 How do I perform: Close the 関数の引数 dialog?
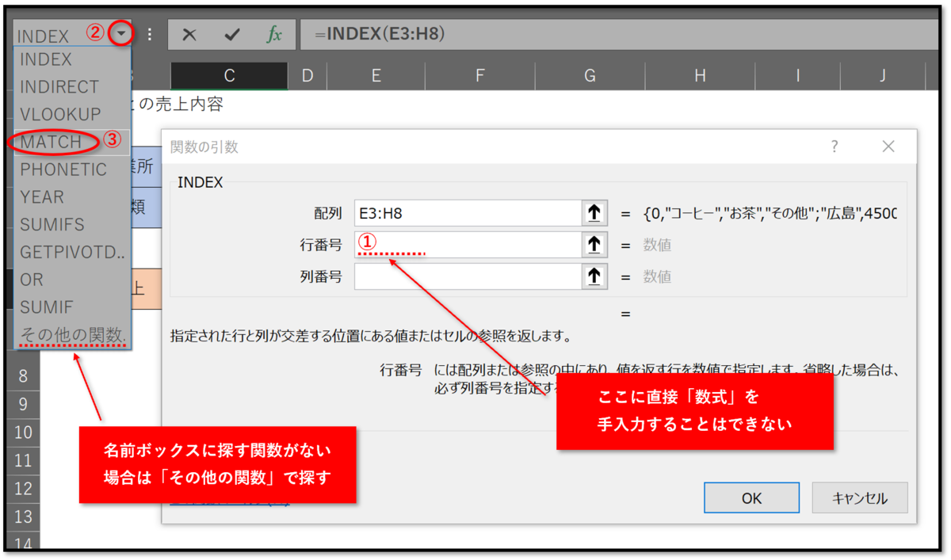(888, 147)
